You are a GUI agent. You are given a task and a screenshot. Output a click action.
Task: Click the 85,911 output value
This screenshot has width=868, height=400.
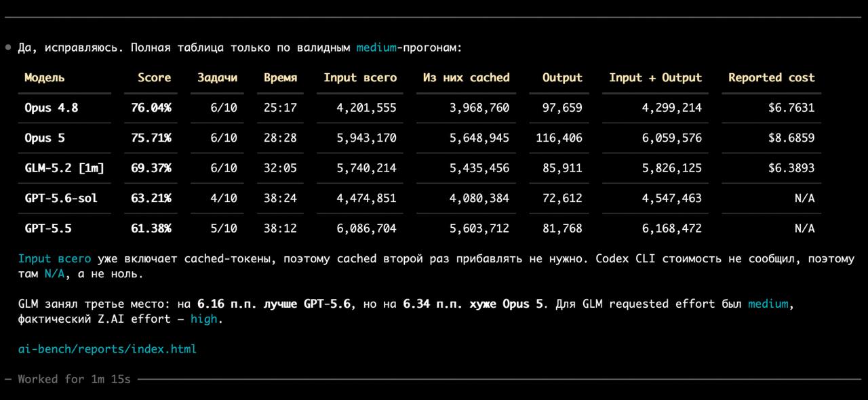563,167
